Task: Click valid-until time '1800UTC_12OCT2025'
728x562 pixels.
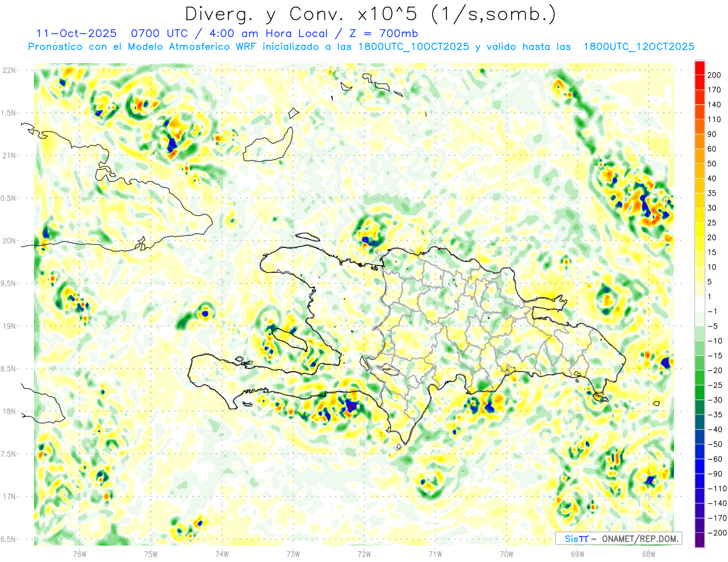Action: (x=638, y=47)
